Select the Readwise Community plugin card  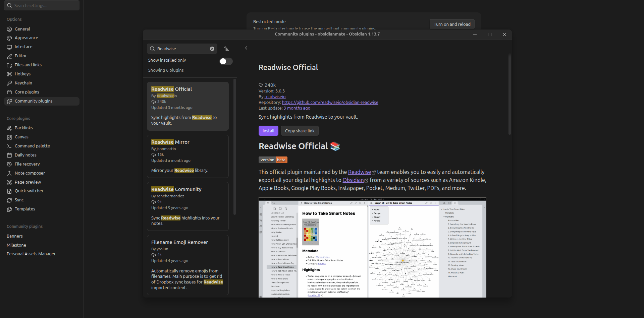(x=188, y=206)
